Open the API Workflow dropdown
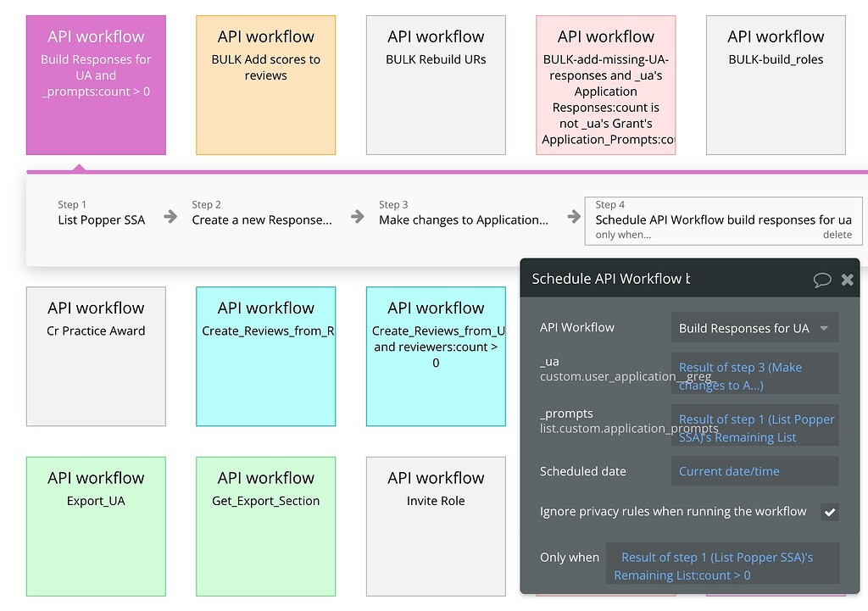 (754, 328)
